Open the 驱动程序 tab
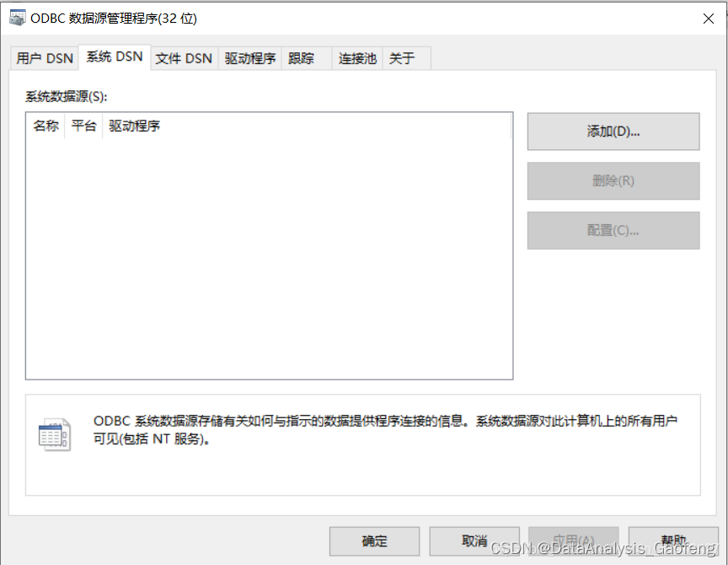 point(250,58)
